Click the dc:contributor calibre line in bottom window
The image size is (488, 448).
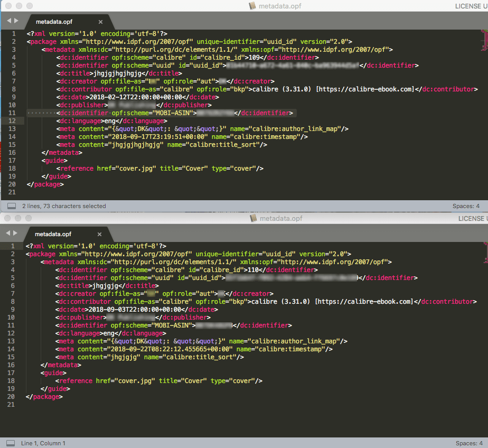click(x=266, y=301)
